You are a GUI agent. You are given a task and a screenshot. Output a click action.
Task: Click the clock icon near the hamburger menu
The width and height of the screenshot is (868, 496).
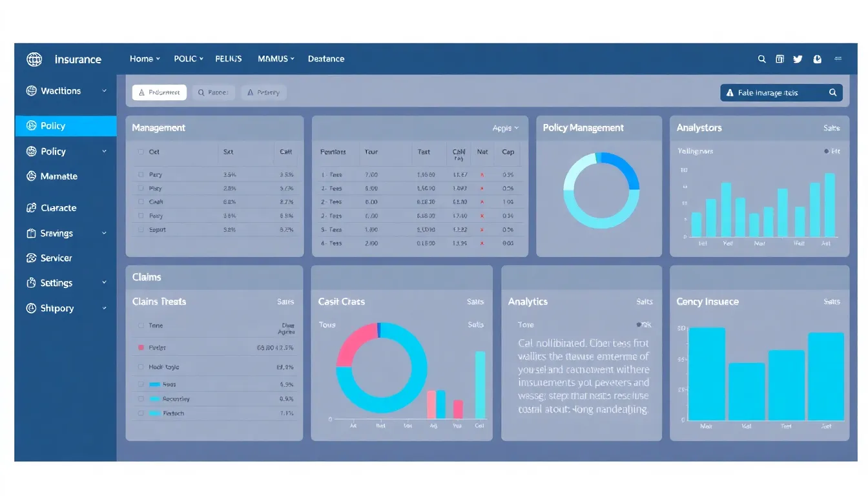click(817, 59)
